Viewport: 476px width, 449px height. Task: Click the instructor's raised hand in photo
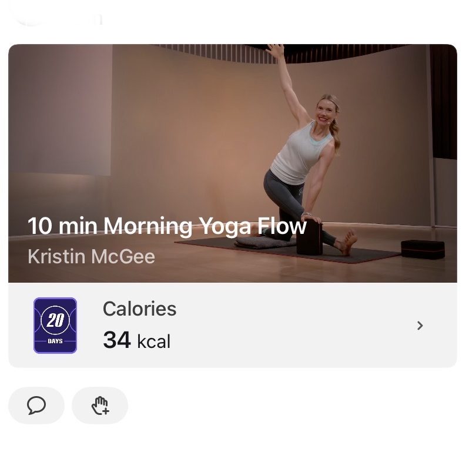[x=276, y=51]
